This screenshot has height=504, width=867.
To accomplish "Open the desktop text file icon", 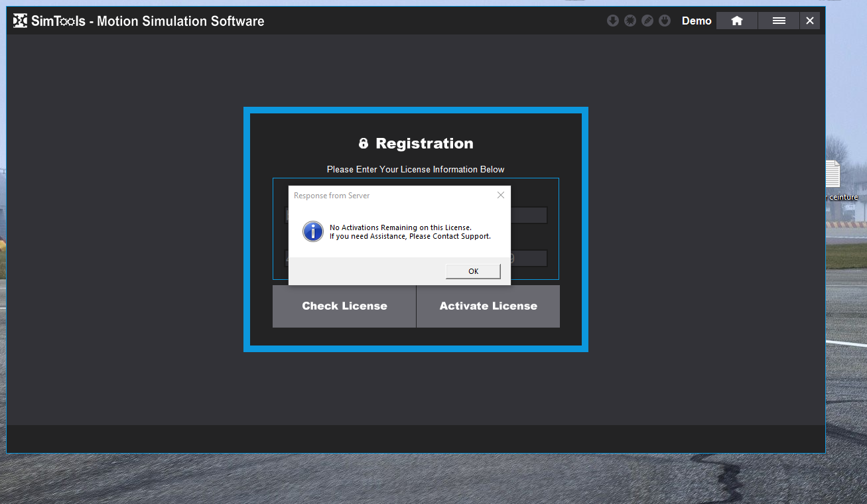I will (833, 174).
